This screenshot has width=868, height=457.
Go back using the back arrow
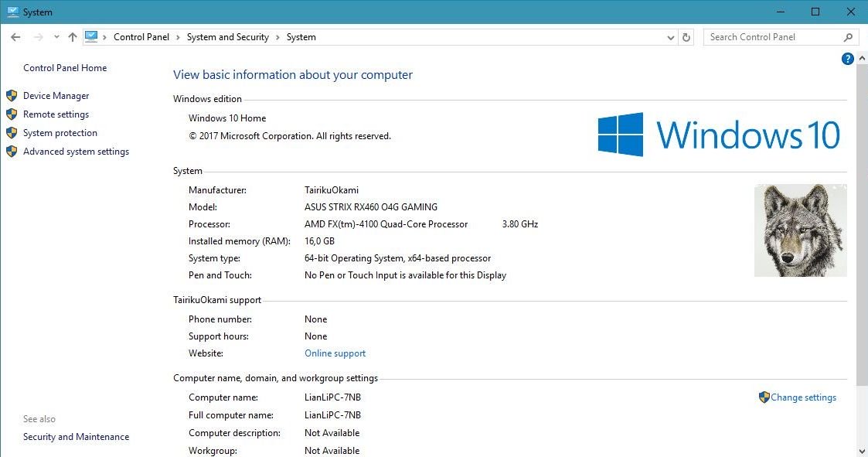click(15, 37)
